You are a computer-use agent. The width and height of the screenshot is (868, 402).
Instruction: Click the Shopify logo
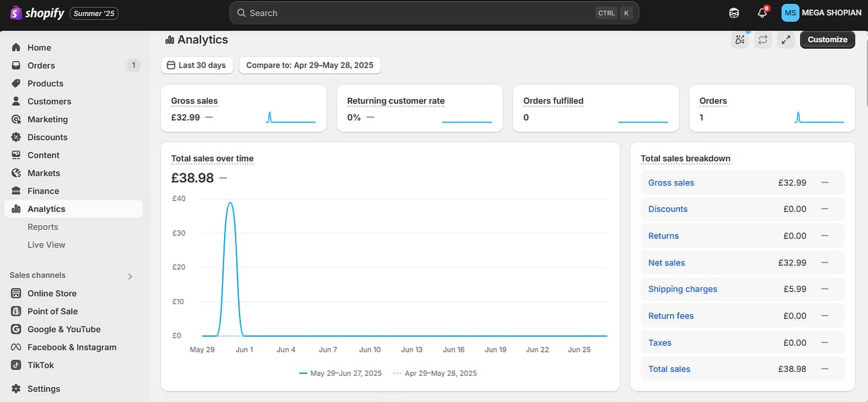[37, 13]
